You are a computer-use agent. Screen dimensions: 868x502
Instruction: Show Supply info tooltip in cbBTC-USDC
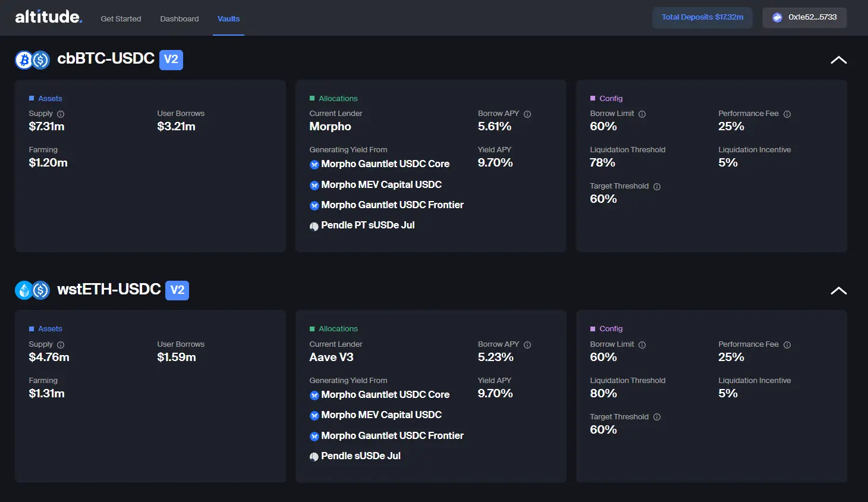tap(61, 114)
